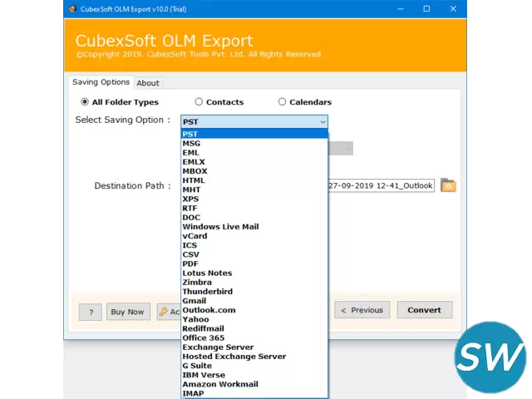Click the Destination Path text field

coord(381,185)
